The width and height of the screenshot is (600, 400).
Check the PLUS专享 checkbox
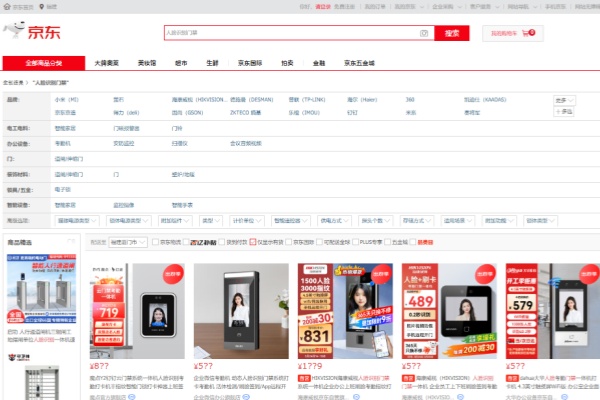click(355, 242)
